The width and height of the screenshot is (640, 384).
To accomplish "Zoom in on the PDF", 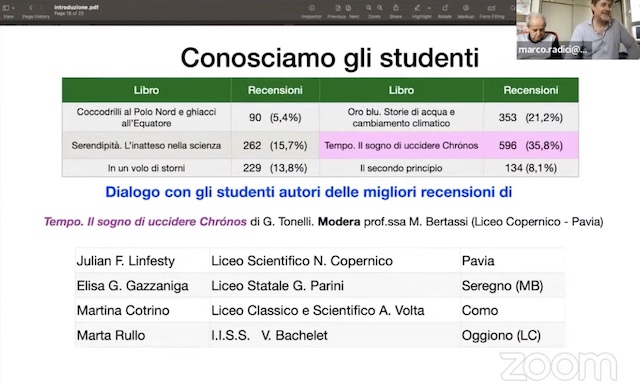I will 380,8.
